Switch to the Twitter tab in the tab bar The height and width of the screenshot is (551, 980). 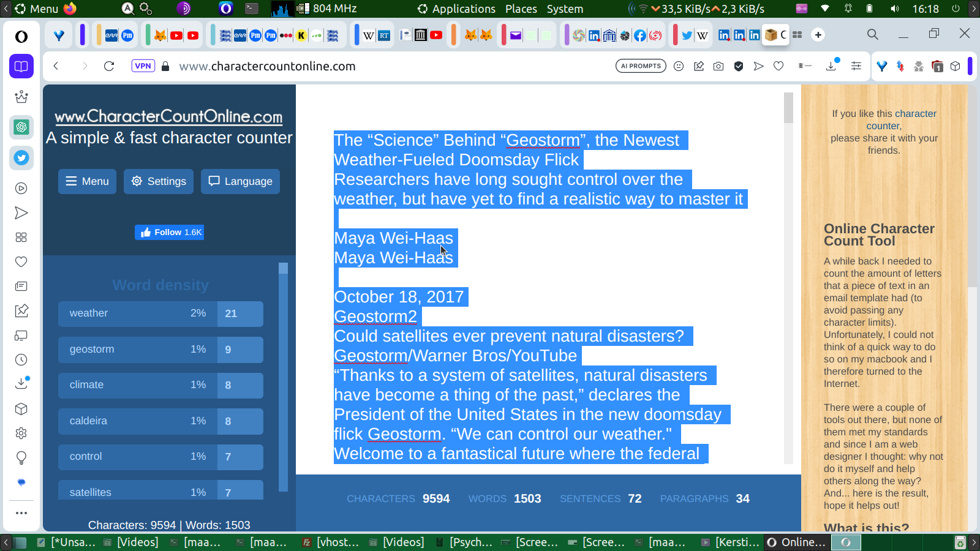point(687,36)
